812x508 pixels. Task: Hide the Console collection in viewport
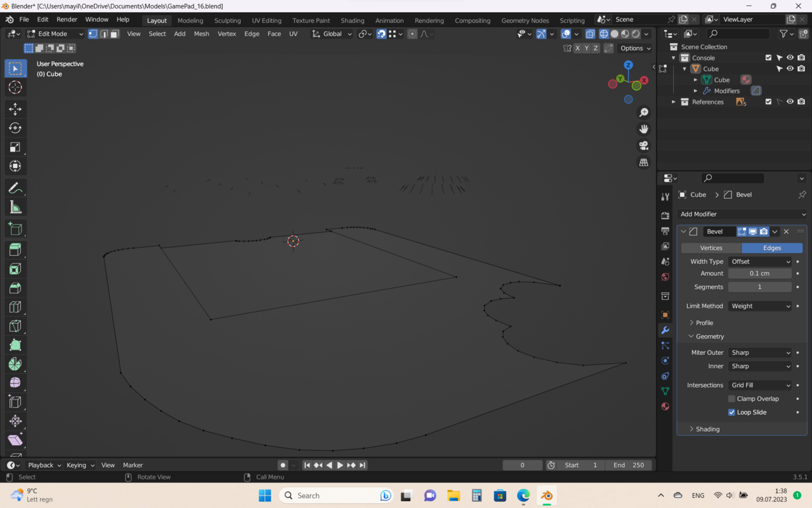790,58
